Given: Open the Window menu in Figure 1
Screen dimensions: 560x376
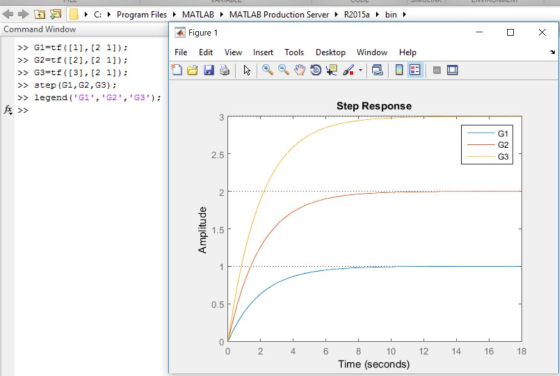Looking at the screenshot, I should coord(372,52).
